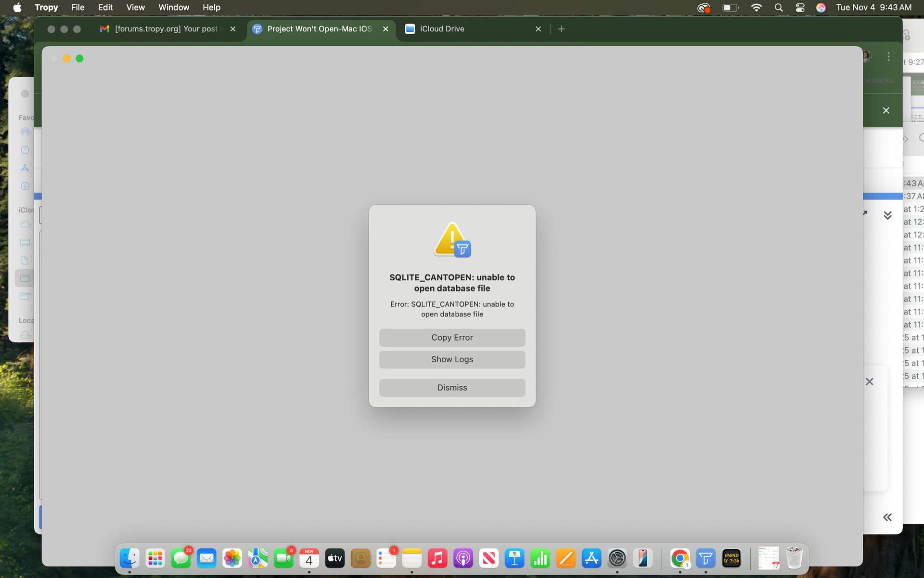Open the File menu
Screen dimensions: 924x578
point(77,7)
